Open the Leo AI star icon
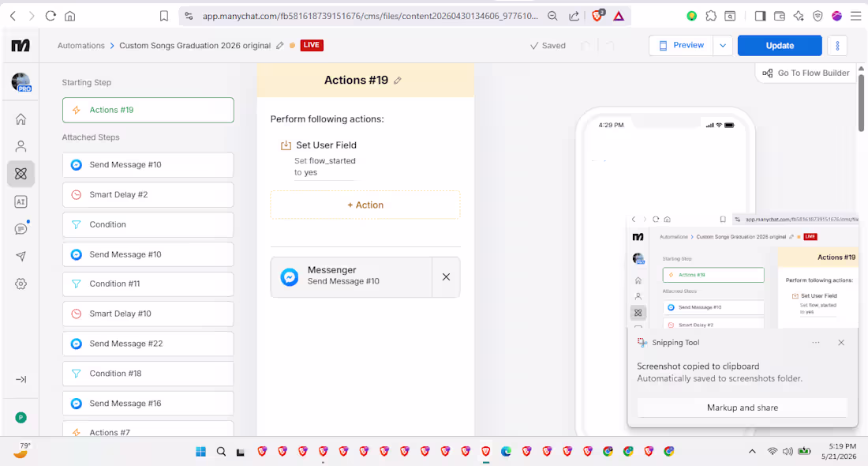 (799, 16)
